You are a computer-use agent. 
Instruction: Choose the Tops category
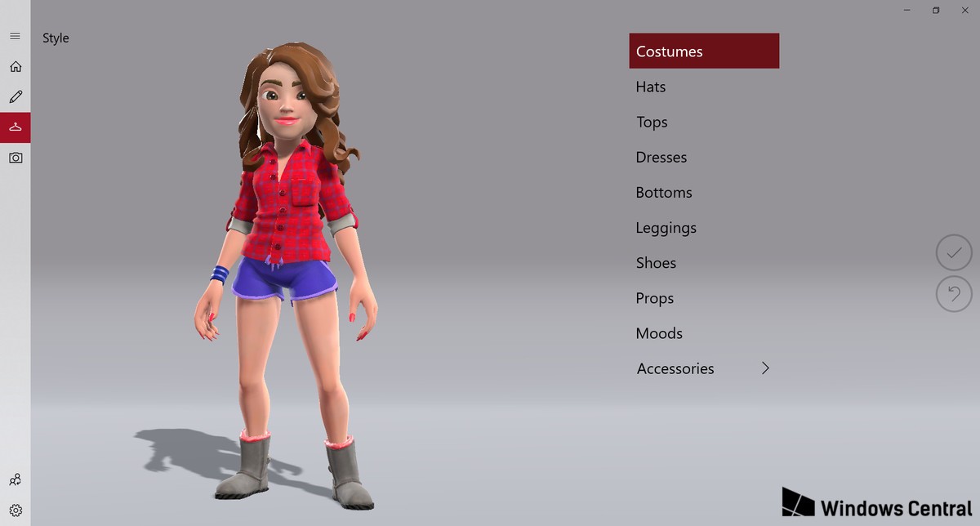tap(653, 122)
